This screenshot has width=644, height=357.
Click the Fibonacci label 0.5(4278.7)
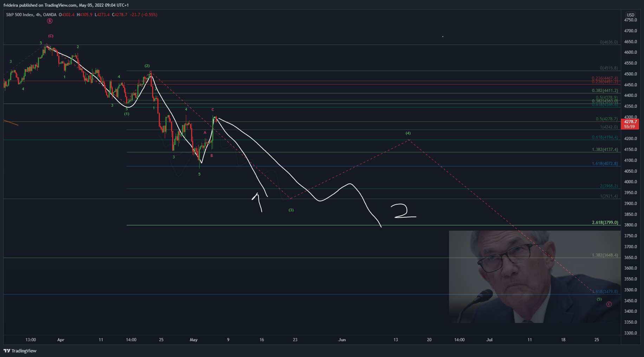[x=607, y=119]
